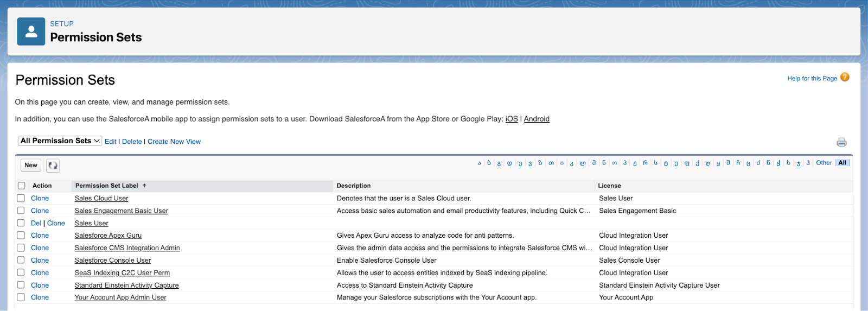Screen dimensions: 868x311
Task: Click description 'Denotes that the user is a Sales Cloud user.'
Action: [x=404, y=198]
